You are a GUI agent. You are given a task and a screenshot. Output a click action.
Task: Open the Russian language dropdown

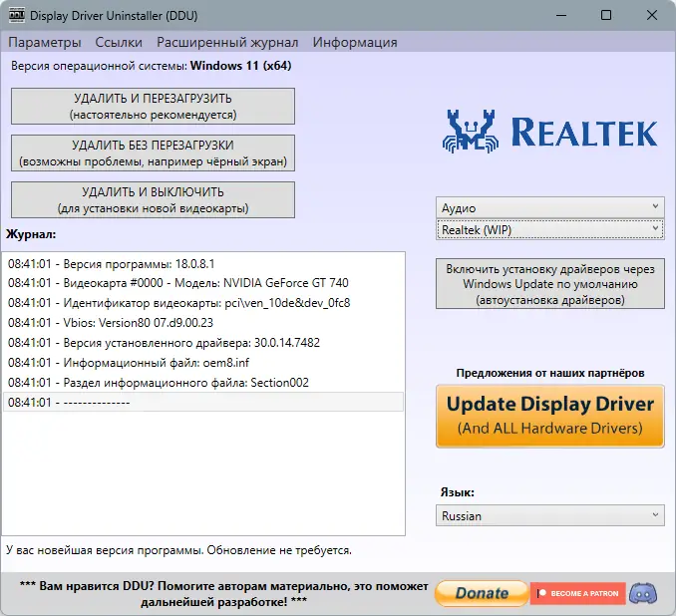(x=550, y=515)
